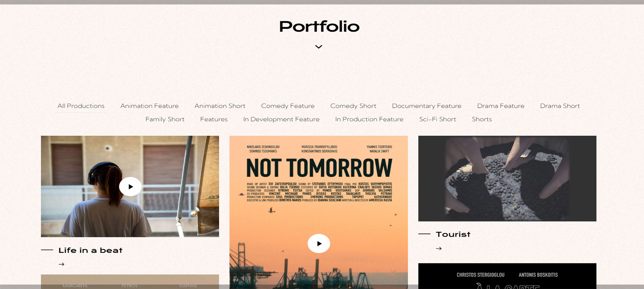Screen dimensions: 644x289
Task: Select the Drama Feature category
Action: pyautogui.click(x=500, y=106)
